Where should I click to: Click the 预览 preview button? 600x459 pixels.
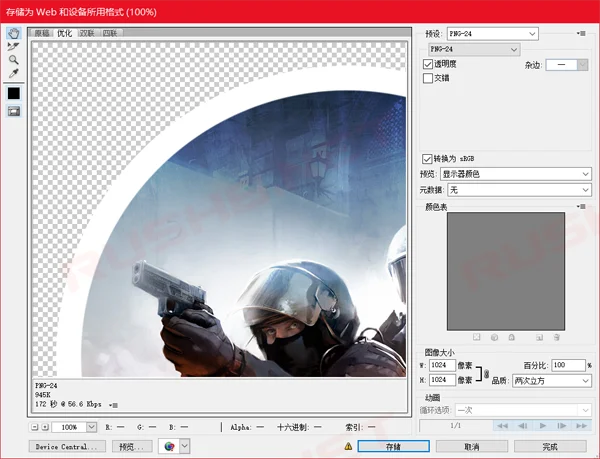click(132, 446)
